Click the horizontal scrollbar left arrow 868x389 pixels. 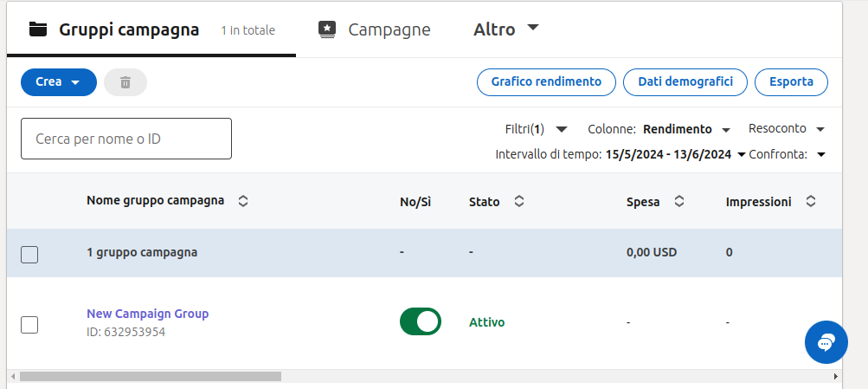12,377
